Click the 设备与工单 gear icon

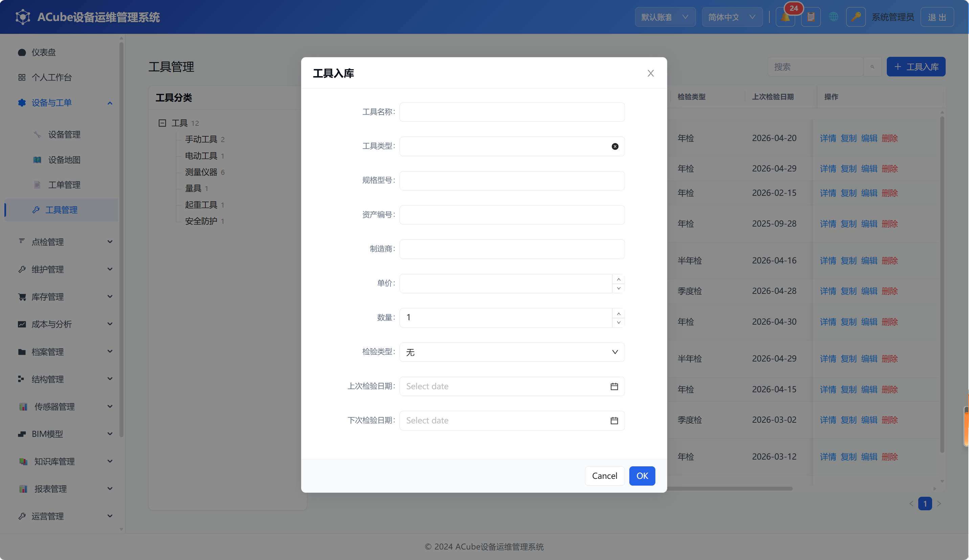coord(22,102)
